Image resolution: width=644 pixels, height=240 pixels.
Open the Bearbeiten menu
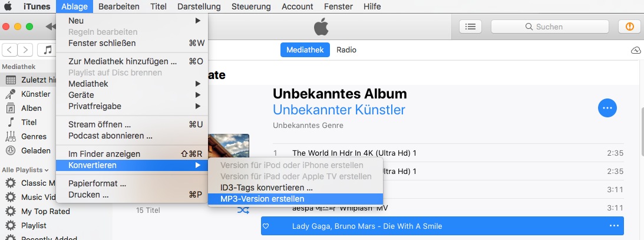pos(118,6)
